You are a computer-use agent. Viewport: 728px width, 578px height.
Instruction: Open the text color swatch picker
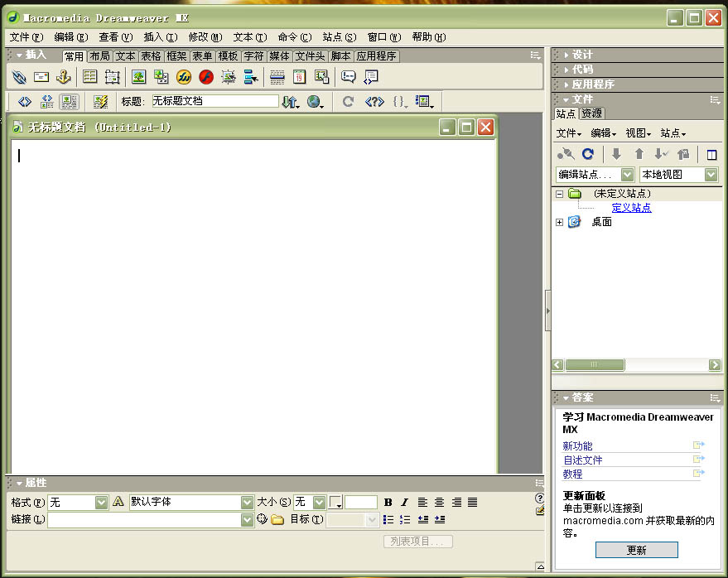335,502
